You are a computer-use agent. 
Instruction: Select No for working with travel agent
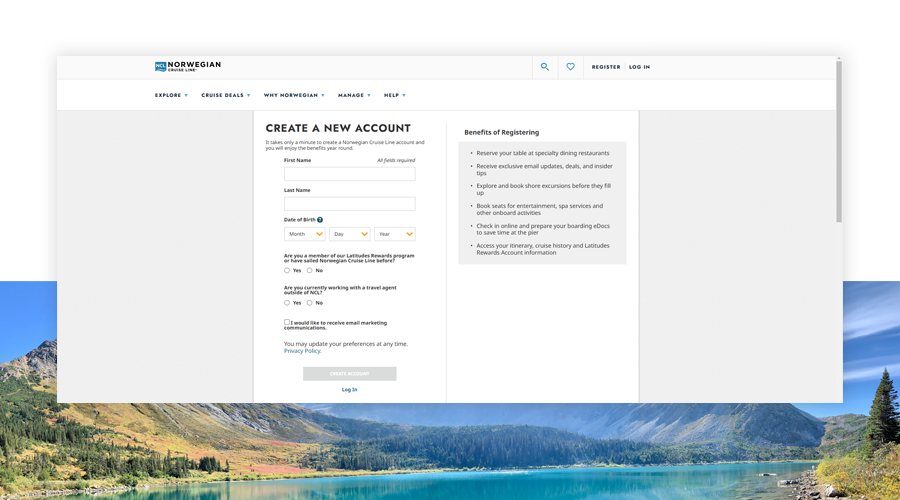tap(310, 302)
